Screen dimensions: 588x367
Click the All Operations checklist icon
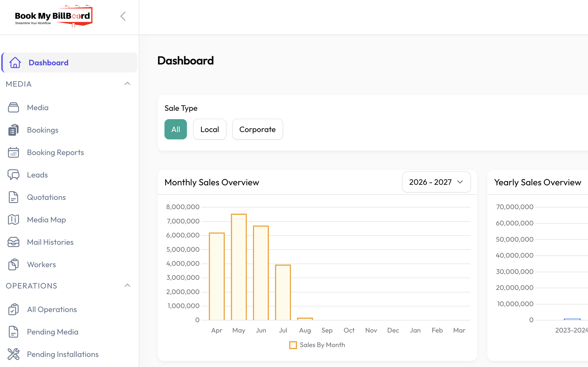pyautogui.click(x=13, y=309)
